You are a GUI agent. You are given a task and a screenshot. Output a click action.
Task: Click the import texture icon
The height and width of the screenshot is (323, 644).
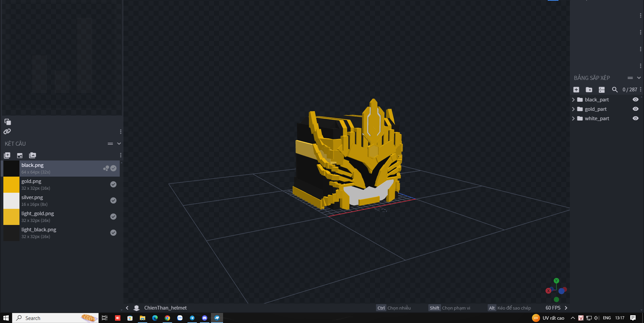pyautogui.click(x=20, y=155)
